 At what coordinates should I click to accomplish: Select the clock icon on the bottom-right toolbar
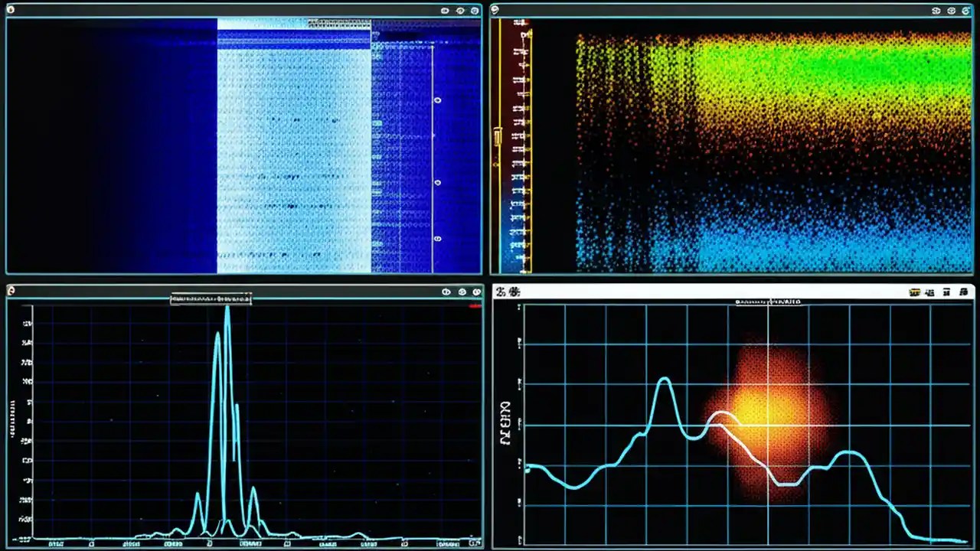coord(965,292)
